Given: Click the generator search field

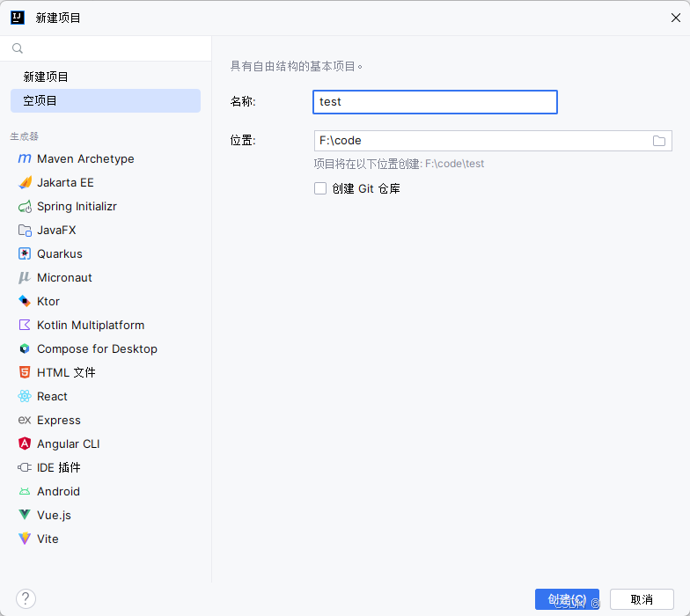Looking at the screenshot, I should coord(106,48).
